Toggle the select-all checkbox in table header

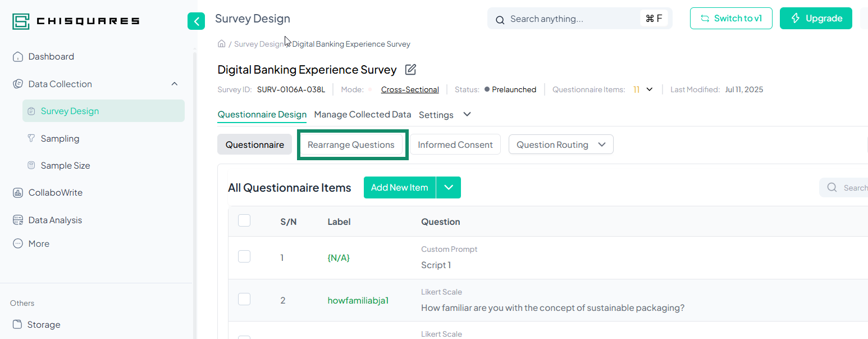244,221
